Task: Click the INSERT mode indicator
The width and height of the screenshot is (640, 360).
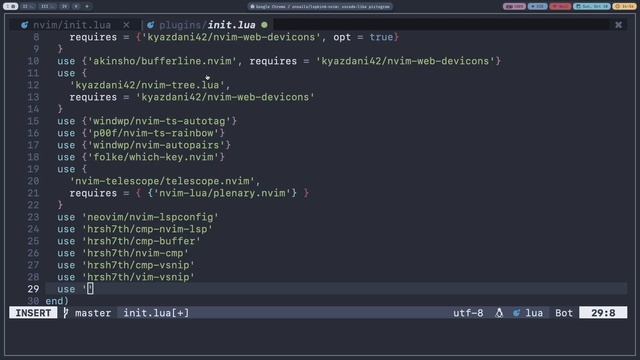Action: click(33, 313)
